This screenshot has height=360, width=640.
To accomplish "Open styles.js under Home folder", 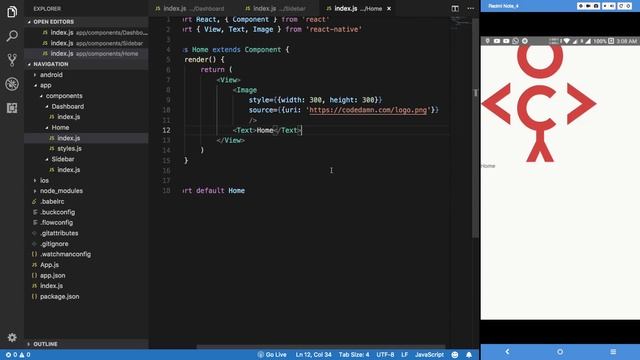I will point(69,149).
